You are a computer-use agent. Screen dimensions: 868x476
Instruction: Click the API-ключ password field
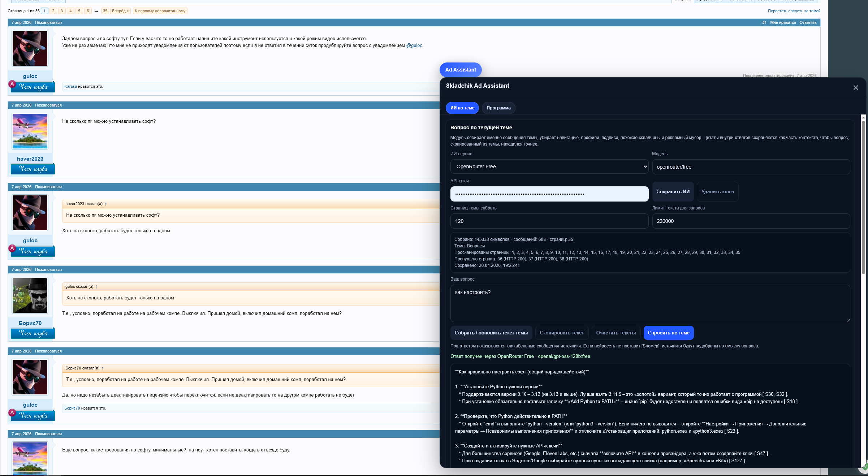click(x=549, y=194)
